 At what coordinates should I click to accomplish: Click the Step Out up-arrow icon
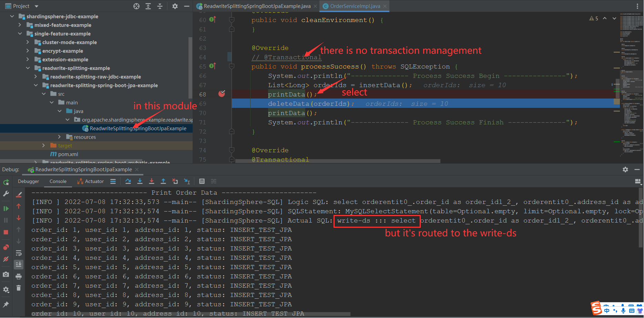click(x=163, y=181)
